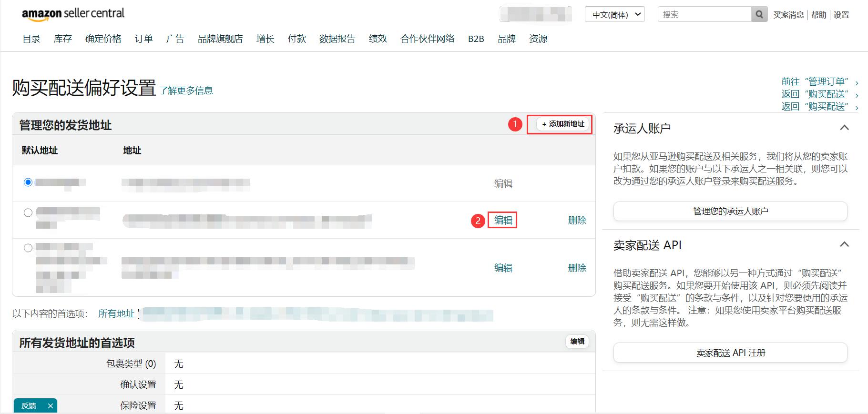
Task: Click the 购买配送偏好设置 page heading
Action: point(84,88)
